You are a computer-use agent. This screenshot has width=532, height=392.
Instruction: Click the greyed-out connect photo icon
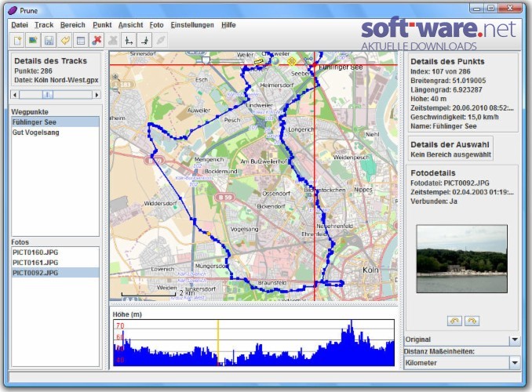click(x=161, y=40)
